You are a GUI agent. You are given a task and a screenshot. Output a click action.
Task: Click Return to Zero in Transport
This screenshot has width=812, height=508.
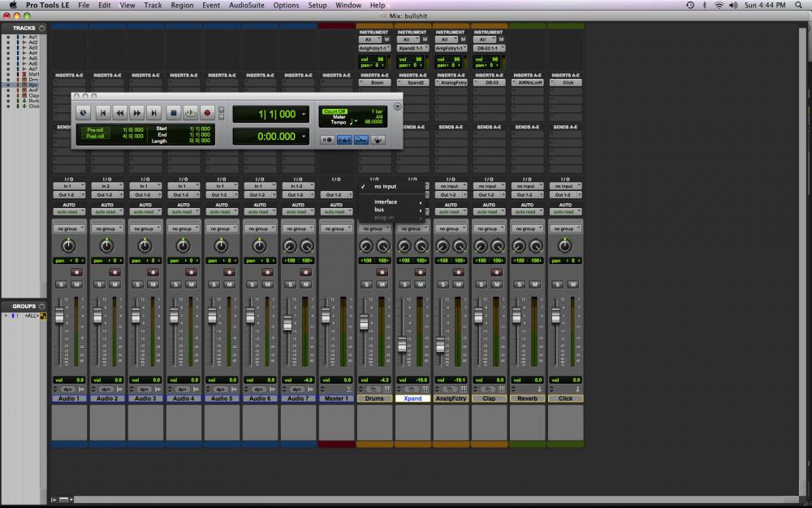click(x=103, y=112)
